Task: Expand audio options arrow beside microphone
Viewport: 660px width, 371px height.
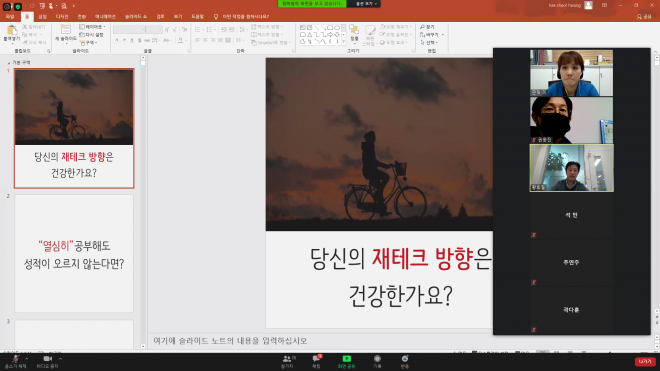Action: (x=27, y=358)
